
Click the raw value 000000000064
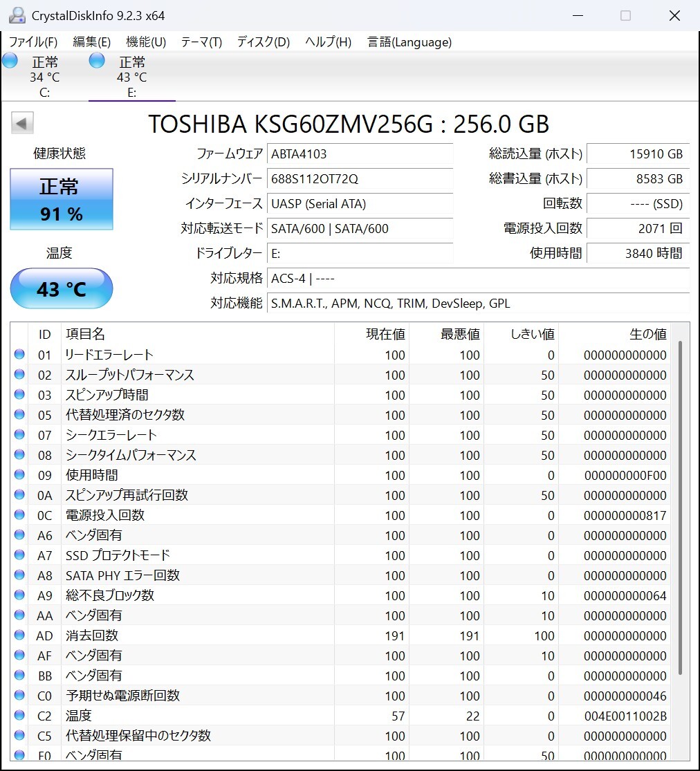(x=625, y=595)
